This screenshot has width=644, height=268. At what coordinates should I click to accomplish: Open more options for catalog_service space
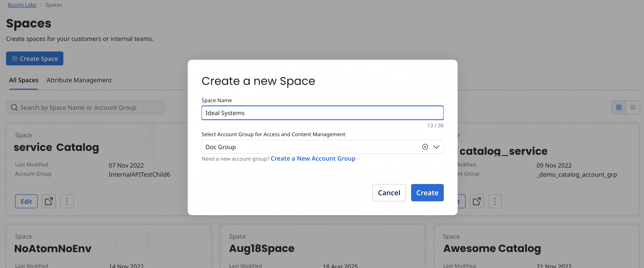(495, 201)
